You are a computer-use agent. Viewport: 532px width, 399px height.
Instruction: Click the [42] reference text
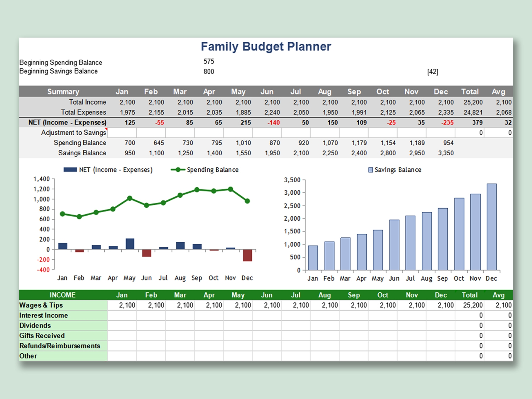(432, 72)
